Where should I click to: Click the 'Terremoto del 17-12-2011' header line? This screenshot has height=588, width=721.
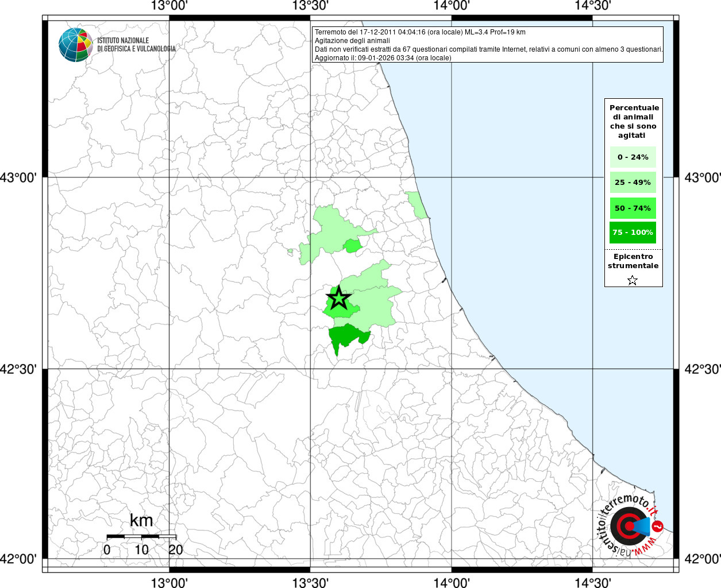coord(420,32)
